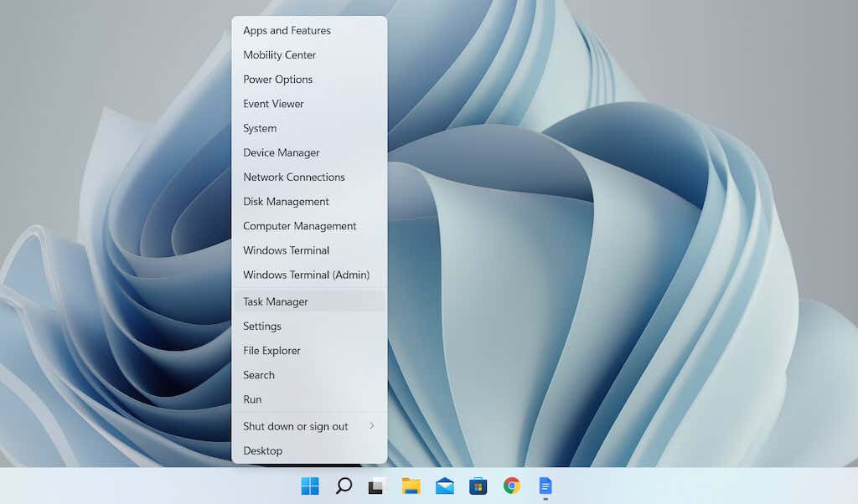Open the taskbar Search magnifier icon

[x=344, y=486]
